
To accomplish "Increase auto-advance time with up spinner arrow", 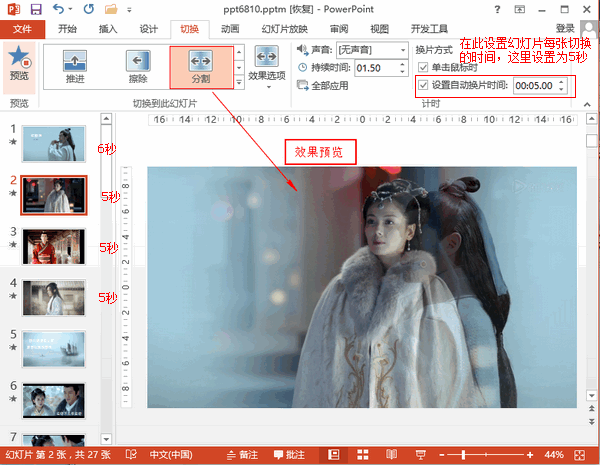I will pos(561,82).
